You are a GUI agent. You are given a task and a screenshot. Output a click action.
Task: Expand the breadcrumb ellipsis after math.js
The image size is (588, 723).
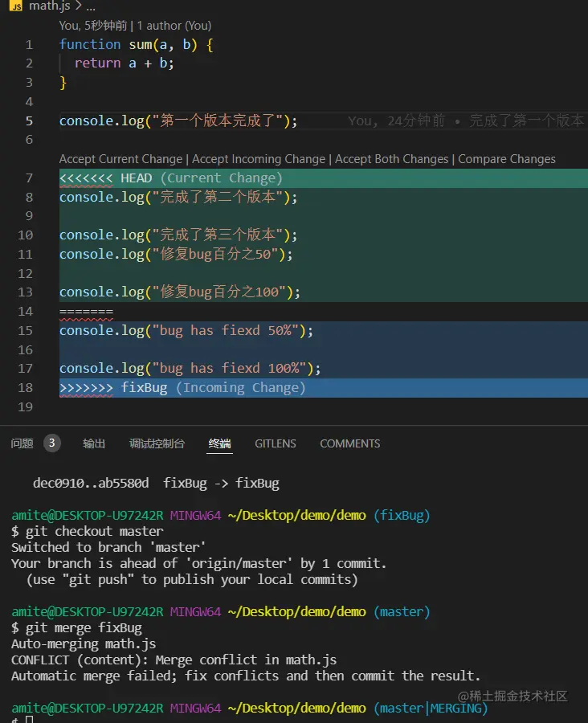tap(91, 6)
